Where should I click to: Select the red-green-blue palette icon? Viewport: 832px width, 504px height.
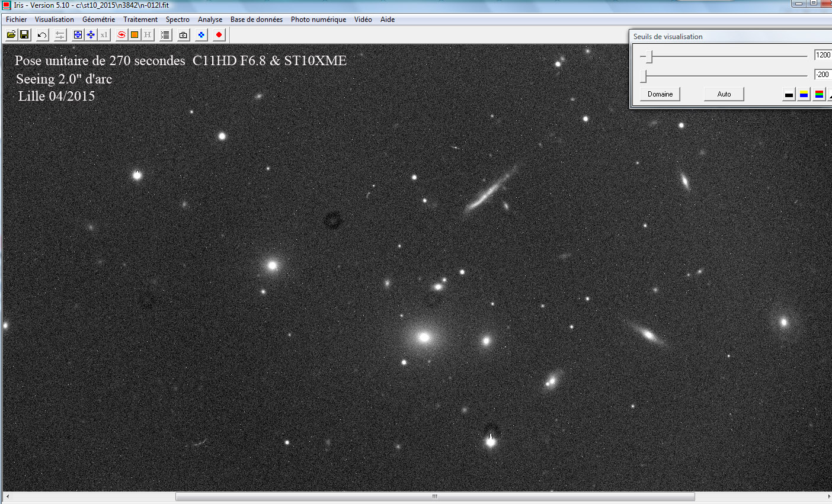coord(819,94)
